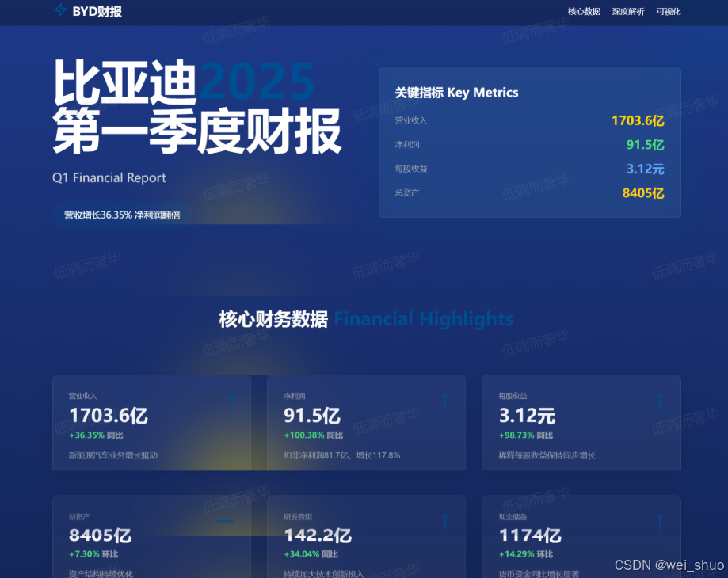The image size is (728, 578).
Task: Click the up arrow on 净利润 card
Action: [444, 401]
